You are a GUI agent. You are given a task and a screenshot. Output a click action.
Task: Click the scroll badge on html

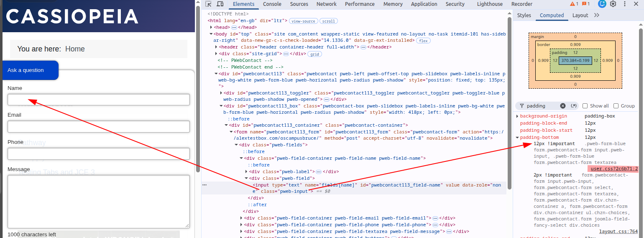point(328,21)
